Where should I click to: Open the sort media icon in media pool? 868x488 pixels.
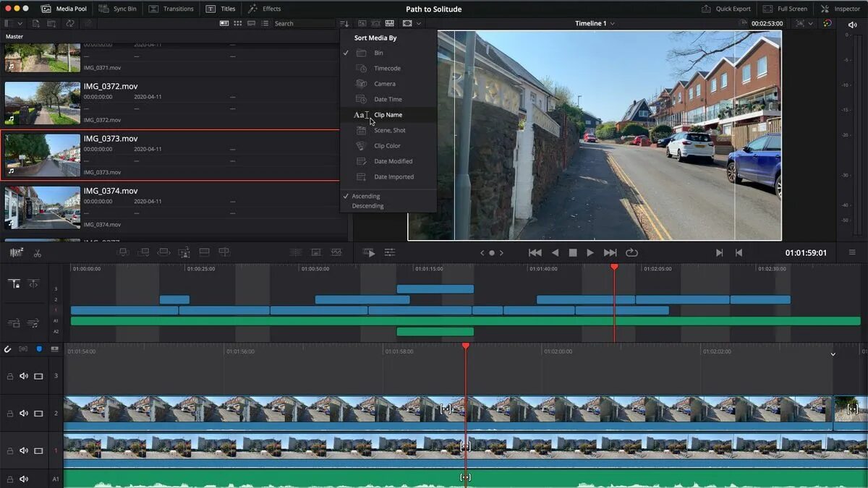coord(344,23)
